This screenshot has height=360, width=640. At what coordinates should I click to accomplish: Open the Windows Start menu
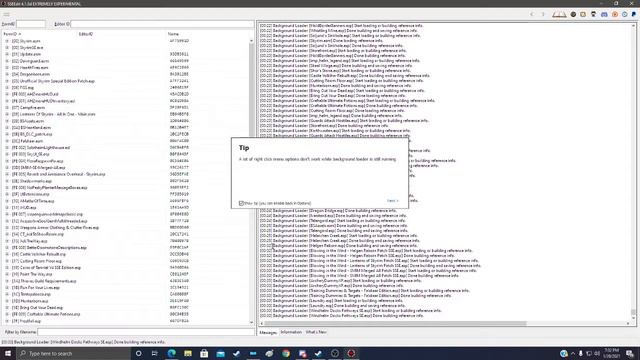point(8,353)
